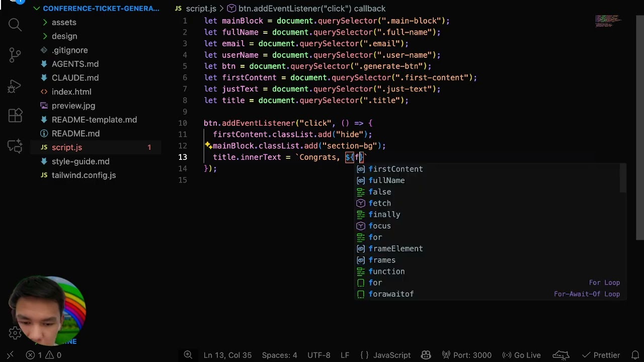Click the zoom magnifier icon in status bar

click(x=188, y=355)
